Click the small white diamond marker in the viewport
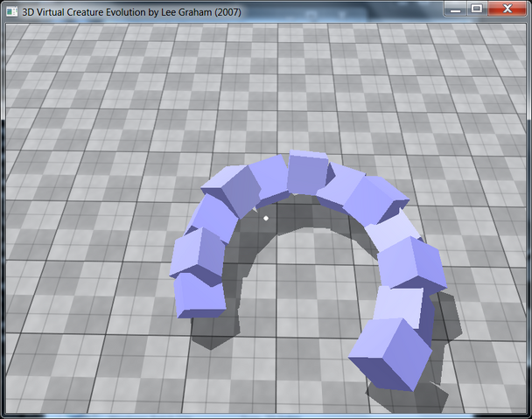Image resolution: width=532 pixels, height=419 pixels. pos(266,218)
